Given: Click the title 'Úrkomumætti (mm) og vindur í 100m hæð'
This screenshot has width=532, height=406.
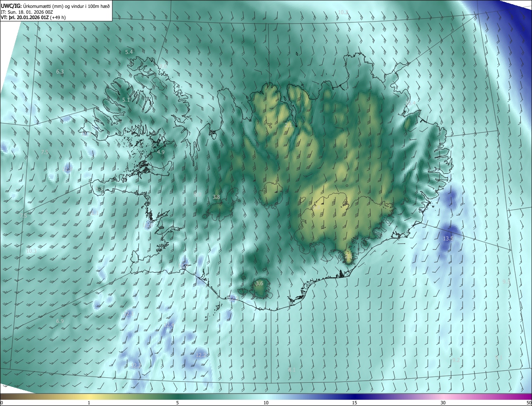Looking at the screenshot, I should click(66, 6).
